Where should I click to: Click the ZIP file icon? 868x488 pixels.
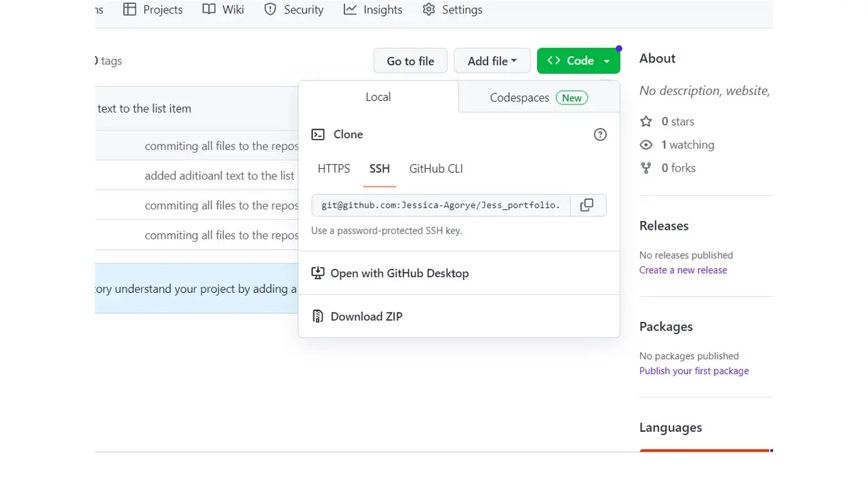(318, 317)
